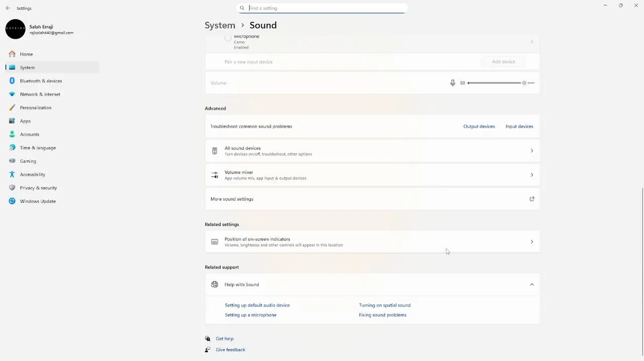The image size is (644, 361).
Task: Mute microphone via the volume mic icon
Action: point(452,83)
